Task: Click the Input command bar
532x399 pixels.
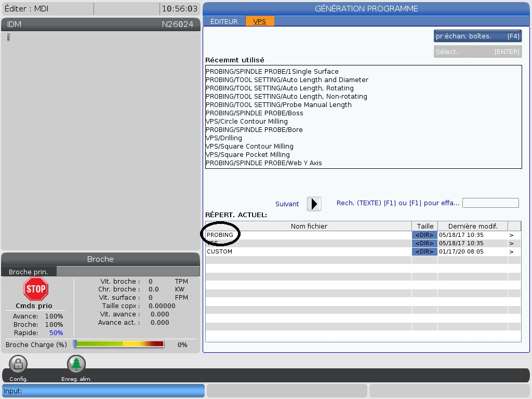Action: [103, 391]
